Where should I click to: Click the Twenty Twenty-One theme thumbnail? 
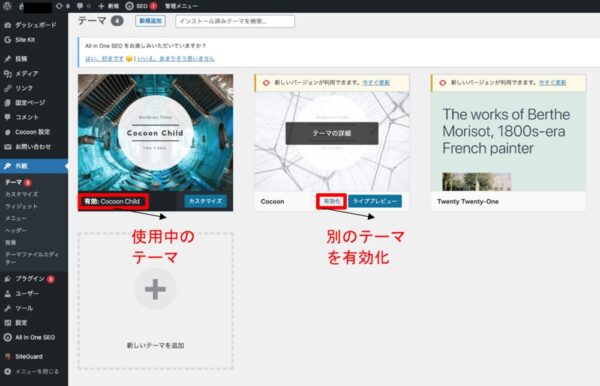(508, 141)
